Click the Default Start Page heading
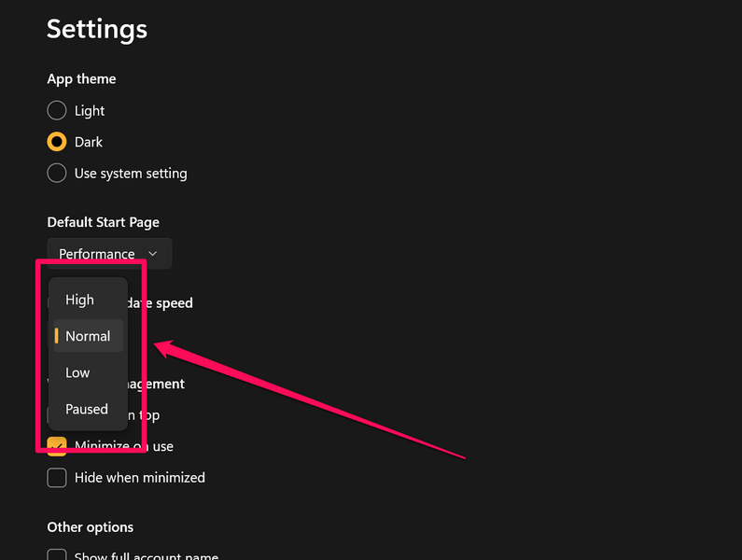 103,222
